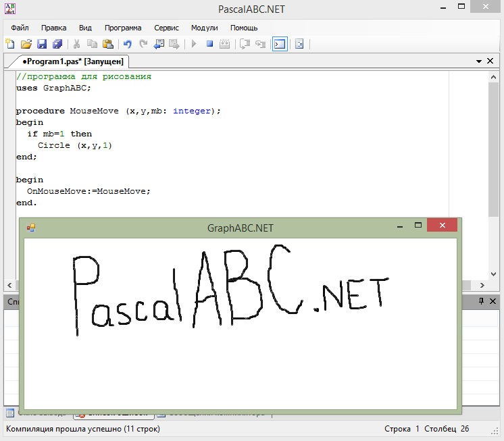504x441 pixels.
Task: Toggle the output window panel button
Action: [280, 44]
